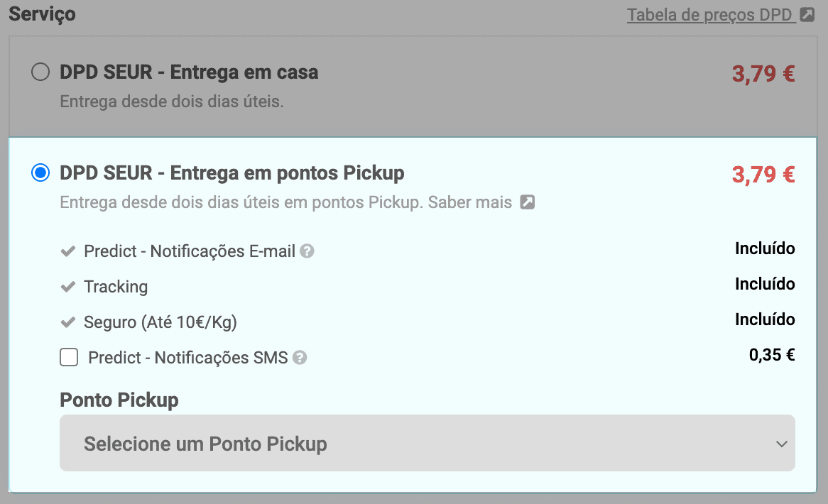Click help icon next to Notificações SMS
Screen dimensions: 828x504
(300, 358)
